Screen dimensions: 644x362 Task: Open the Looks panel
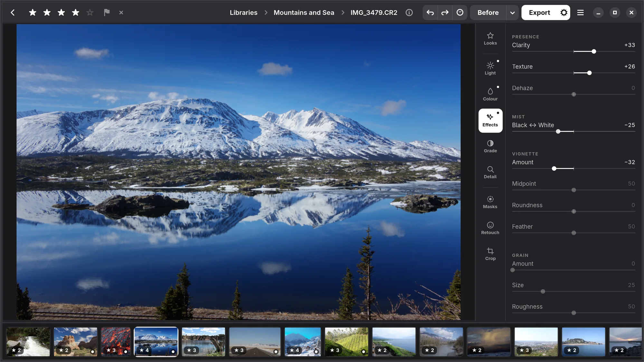(x=490, y=39)
